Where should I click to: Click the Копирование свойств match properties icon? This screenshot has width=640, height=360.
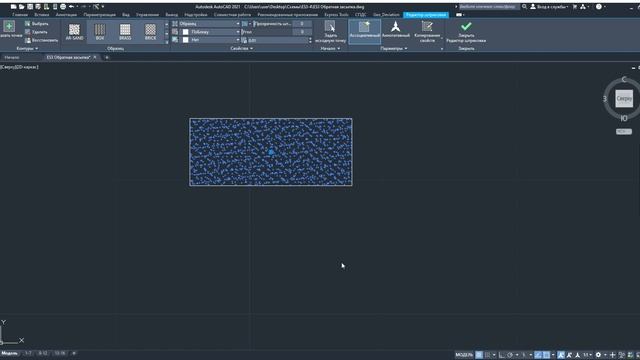pyautogui.click(x=427, y=27)
